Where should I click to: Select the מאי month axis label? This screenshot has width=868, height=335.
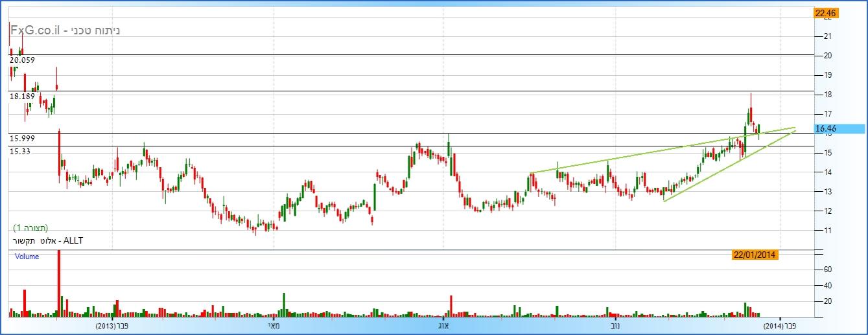pyautogui.click(x=273, y=325)
